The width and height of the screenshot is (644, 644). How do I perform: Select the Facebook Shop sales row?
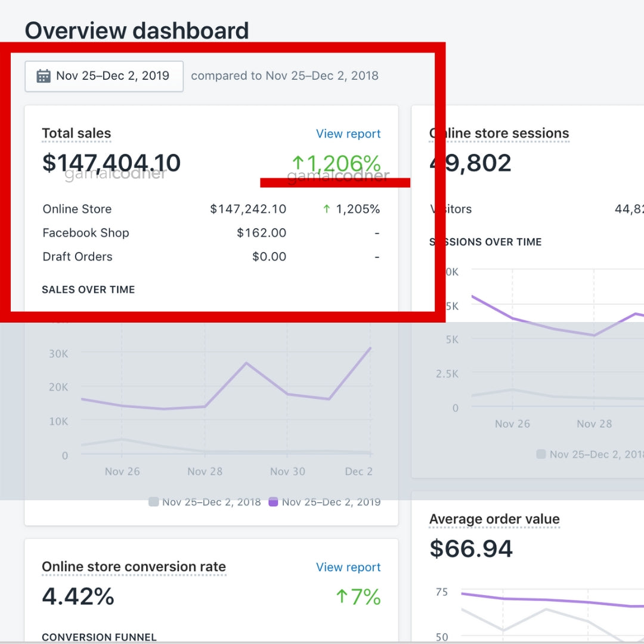(86, 233)
